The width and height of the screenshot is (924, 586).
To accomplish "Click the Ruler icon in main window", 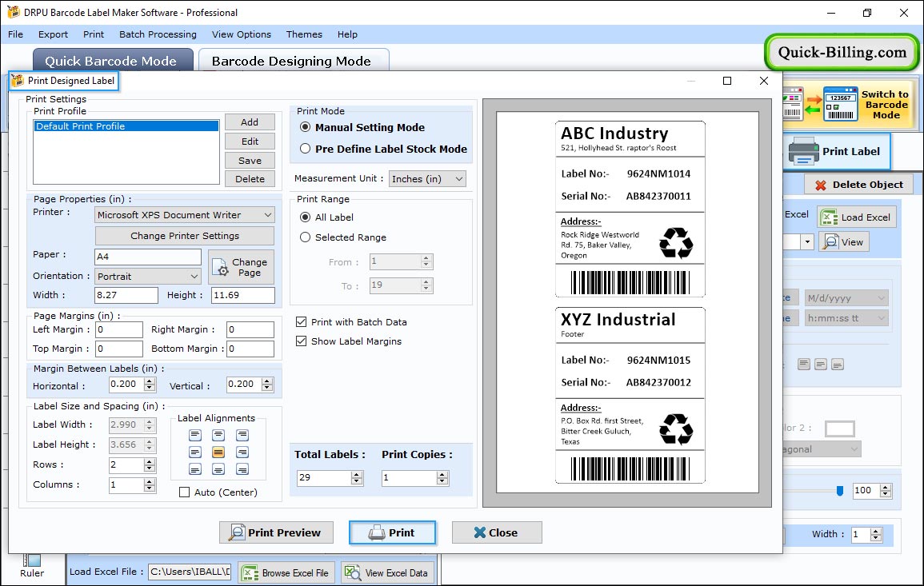I will click(32, 560).
